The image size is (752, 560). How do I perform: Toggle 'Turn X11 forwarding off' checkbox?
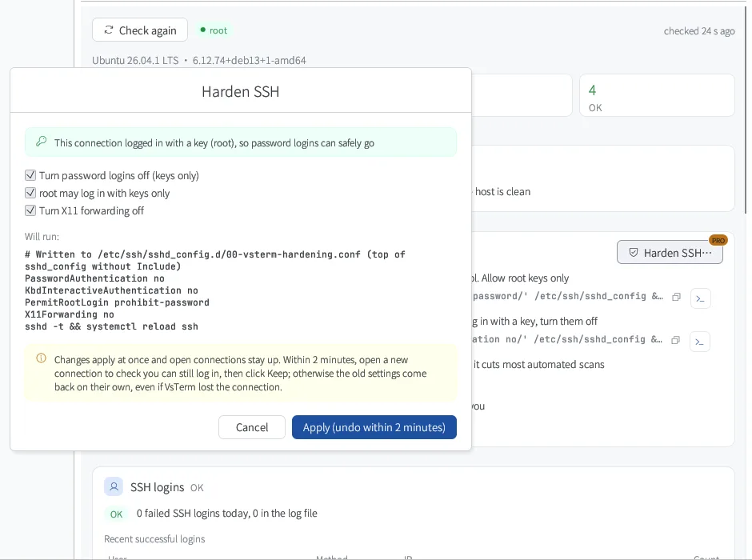click(x=30, y=210)
